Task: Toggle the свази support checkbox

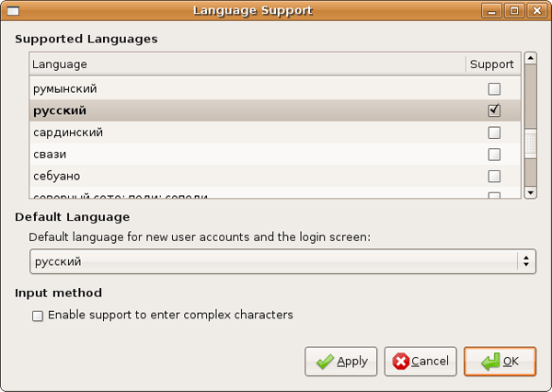Action: click(x=494, y=155)
